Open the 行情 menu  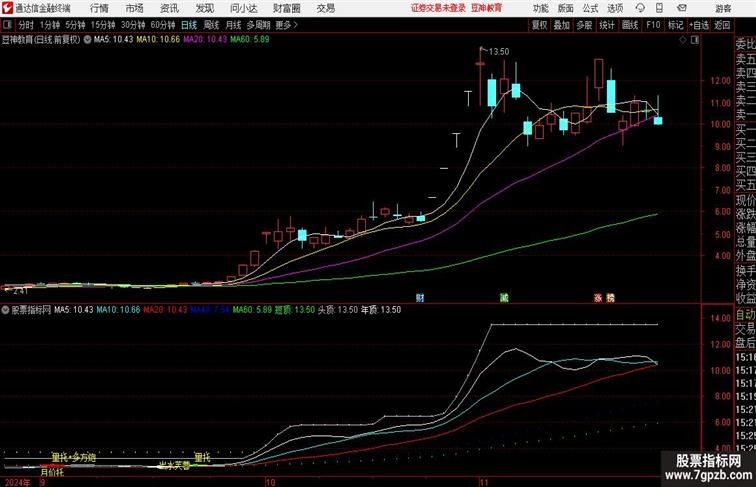(x=99, y=8)
